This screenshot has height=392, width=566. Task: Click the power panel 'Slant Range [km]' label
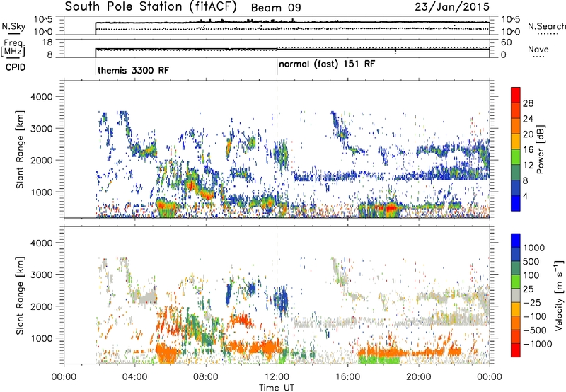pos(20,149)
